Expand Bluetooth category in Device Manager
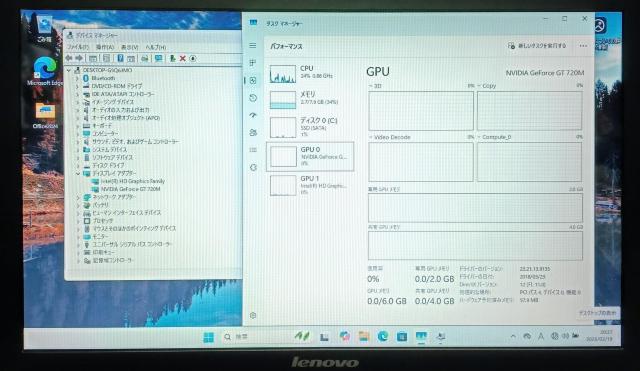640x371 pixels. 78,78
